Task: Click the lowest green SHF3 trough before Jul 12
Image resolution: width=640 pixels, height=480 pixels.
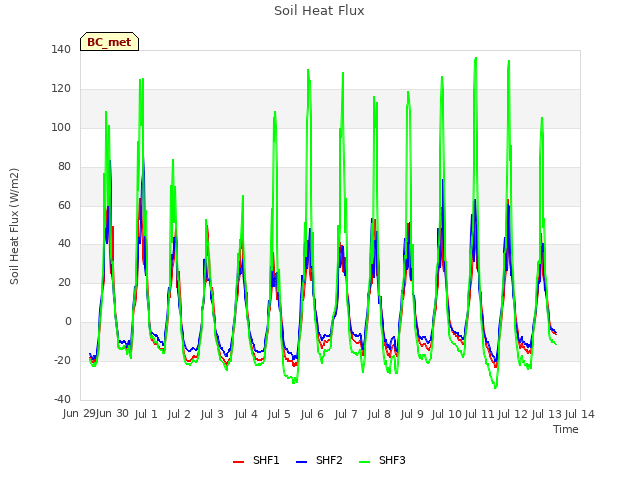Action: coord(495,387)
